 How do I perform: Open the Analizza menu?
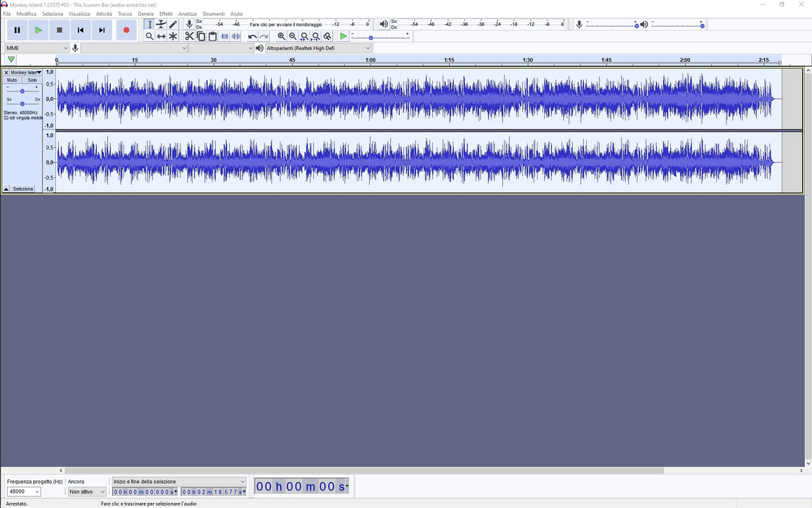(188, 13)
